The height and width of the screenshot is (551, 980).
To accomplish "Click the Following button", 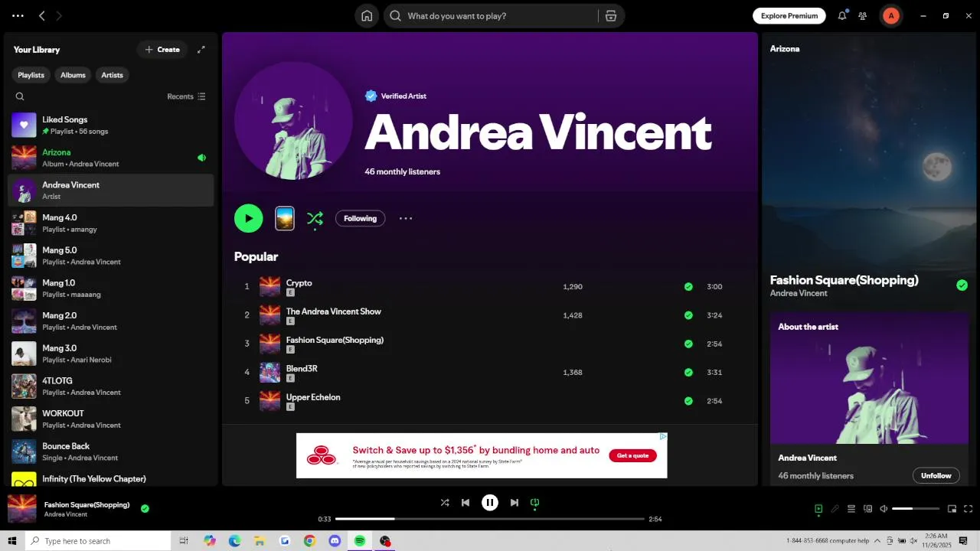I will (x=360, y=218).
